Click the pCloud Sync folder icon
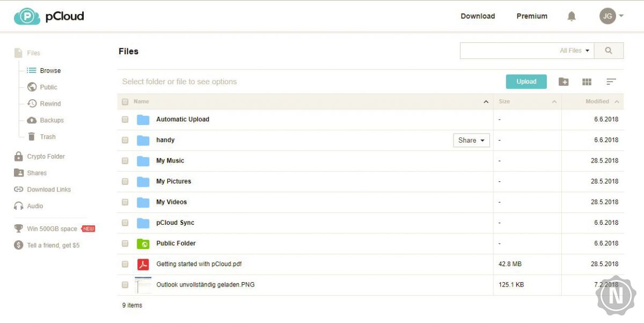 pyautogui.click(x=143, y=223)
